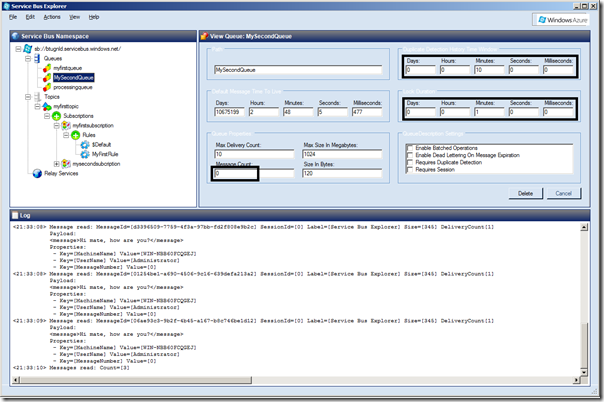Expand the mysecondsubcription tree node
This screenshot has height=402, width=604.
pyautogui.click(x=56, y=164)
